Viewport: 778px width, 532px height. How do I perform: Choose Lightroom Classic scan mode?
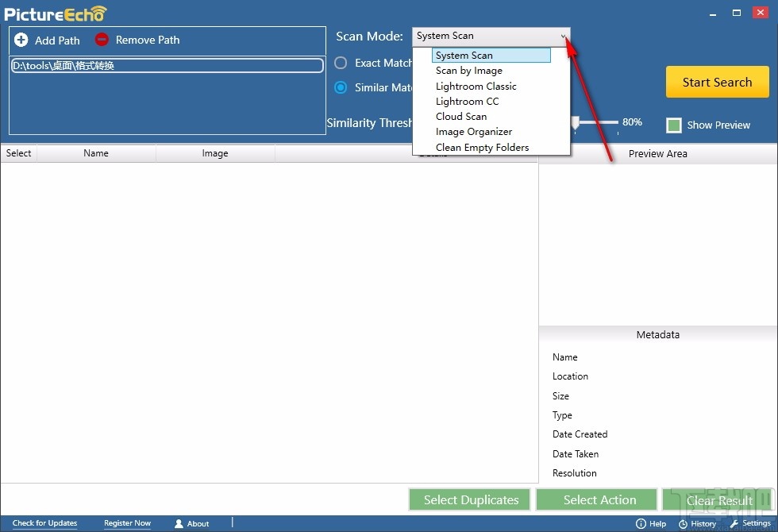click(476, 87)
